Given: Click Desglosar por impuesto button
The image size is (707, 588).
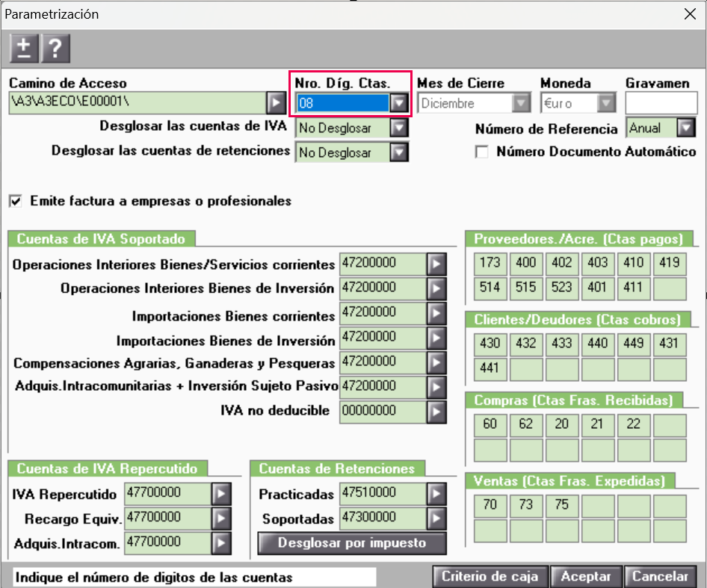Looking at the screenshot, I should (351, 543).
